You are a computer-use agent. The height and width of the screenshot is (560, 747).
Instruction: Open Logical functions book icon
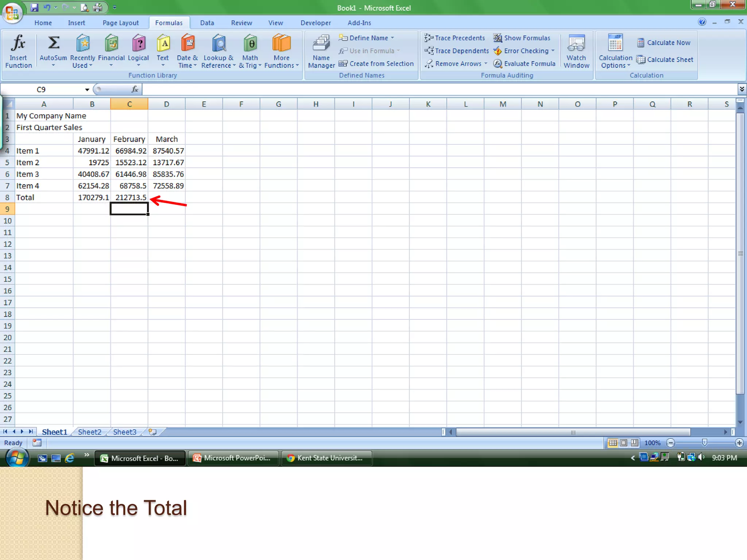[x=139, y=44]
